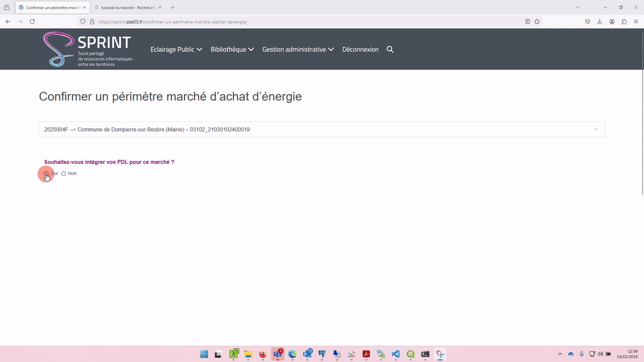644x362 pixels.
Task: Select the "Oui" radio button
Action: tap(46, 173)
